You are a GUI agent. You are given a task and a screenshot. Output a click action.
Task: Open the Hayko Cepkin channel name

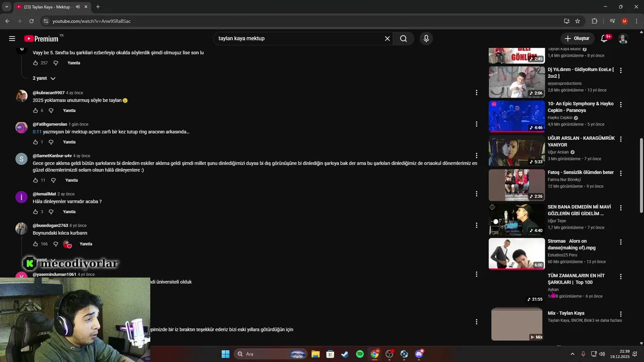coord(560,118)
